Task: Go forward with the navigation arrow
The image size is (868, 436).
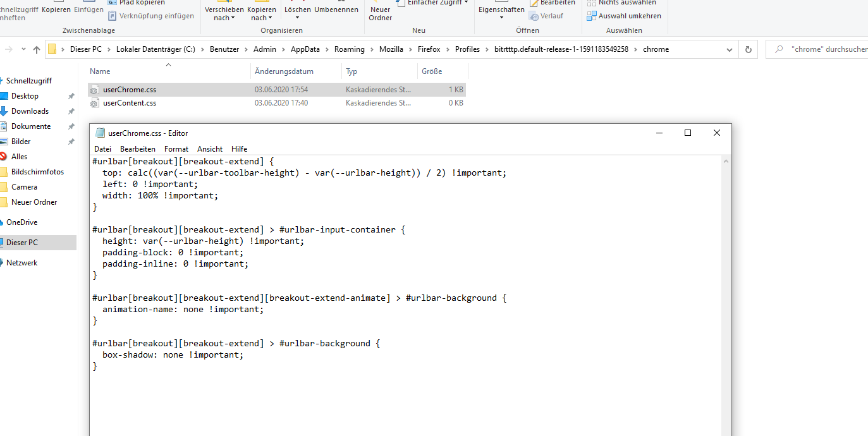Action: [x=9, y=49]
